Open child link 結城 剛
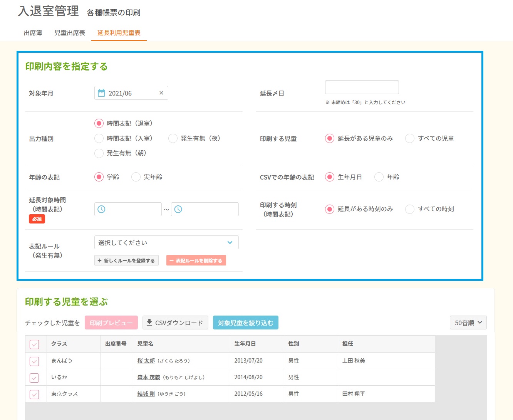Screen dimensions: 513x420 pos(146,394)
